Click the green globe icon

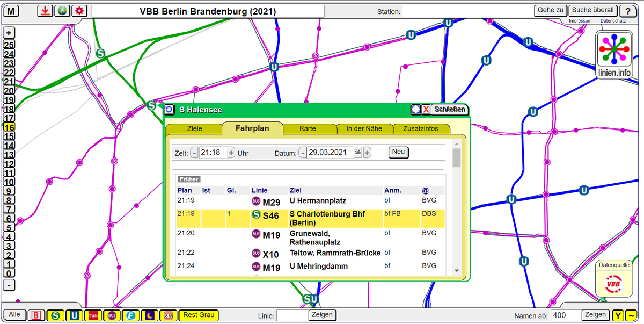(62, 11)
